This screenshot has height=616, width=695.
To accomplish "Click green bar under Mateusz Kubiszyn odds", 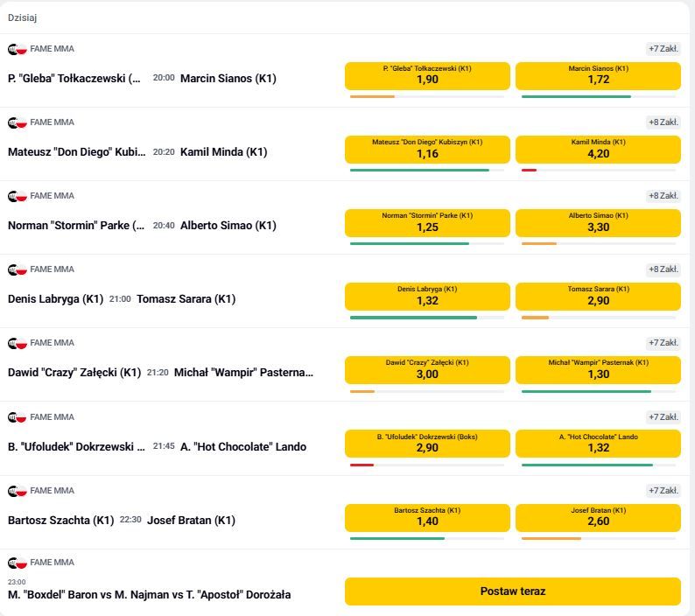I will click(x=419, y=170).
